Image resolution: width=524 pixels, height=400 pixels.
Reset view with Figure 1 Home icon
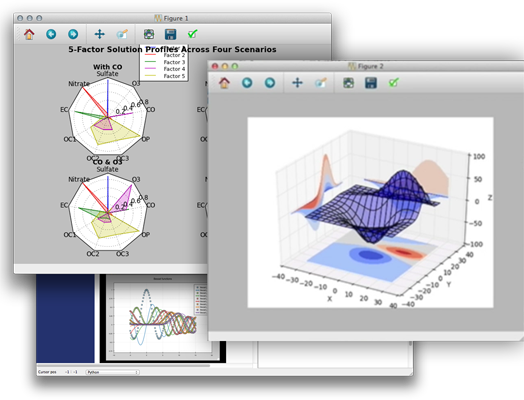[29, 34]
